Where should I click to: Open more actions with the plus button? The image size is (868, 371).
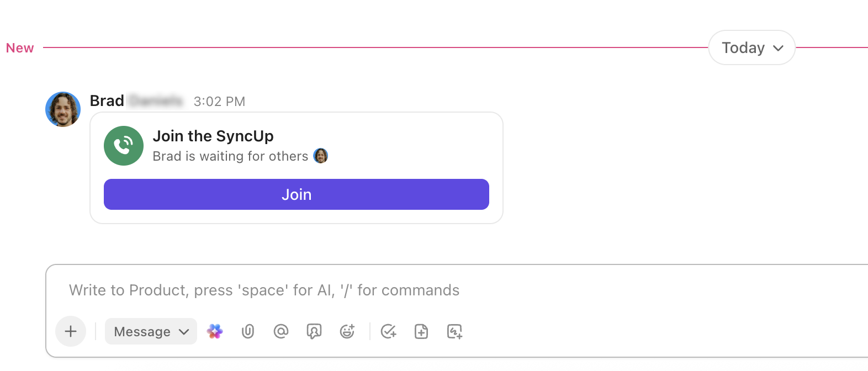tap(70, 331)
